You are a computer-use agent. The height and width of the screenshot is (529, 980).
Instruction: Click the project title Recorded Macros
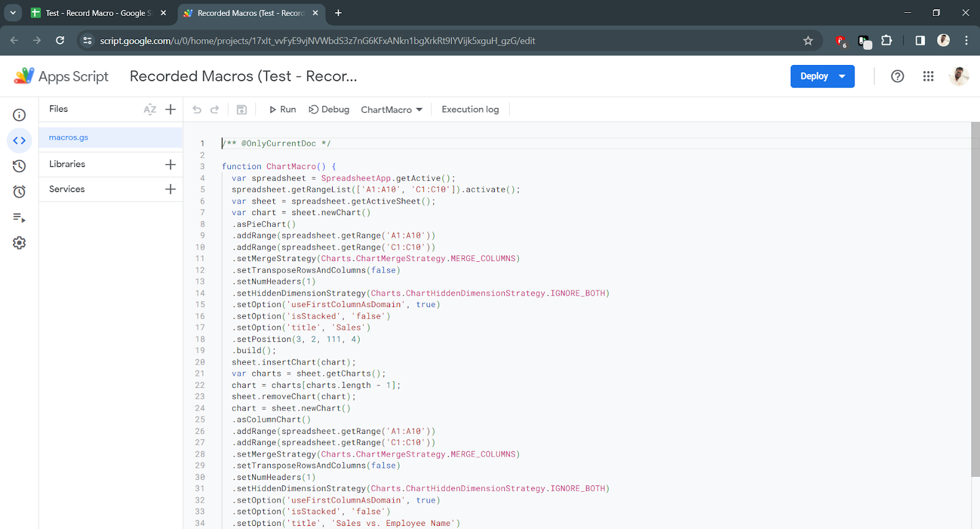pyautogui.click(x=243, y=76)
